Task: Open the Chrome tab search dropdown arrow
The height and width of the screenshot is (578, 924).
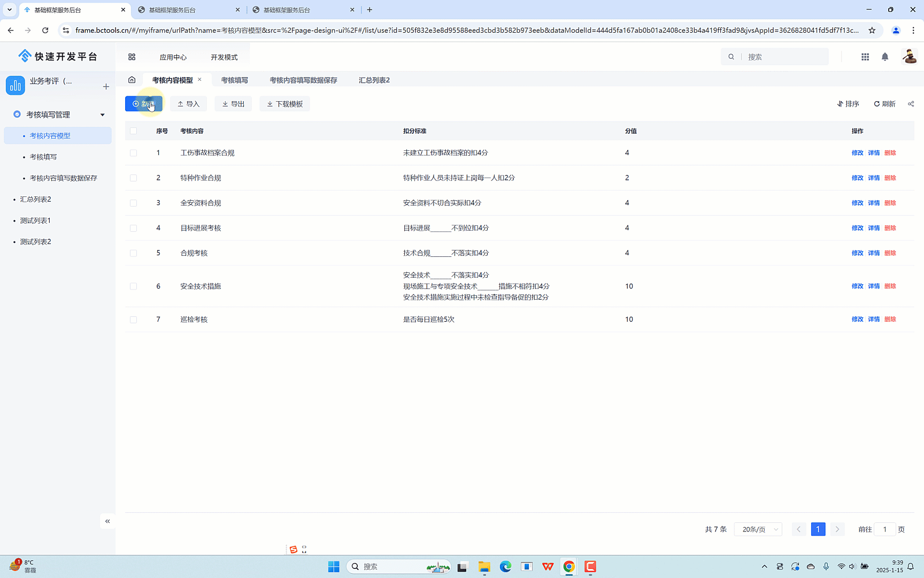Action: point(10,10)
